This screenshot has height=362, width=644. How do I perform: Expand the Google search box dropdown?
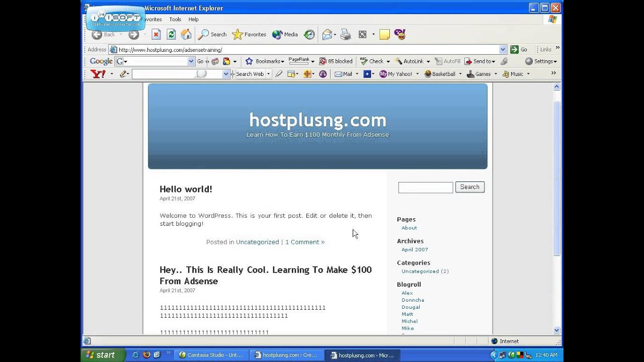[x=191, y=61]
